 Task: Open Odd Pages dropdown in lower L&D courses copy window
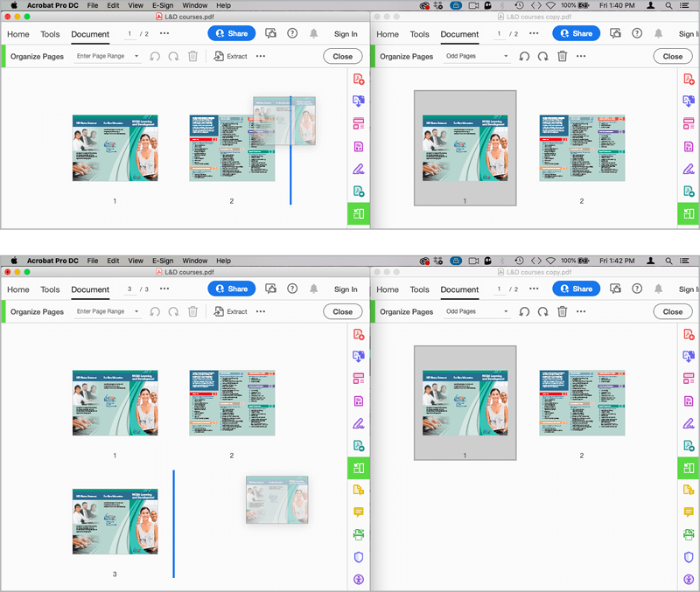pos(477,311)
